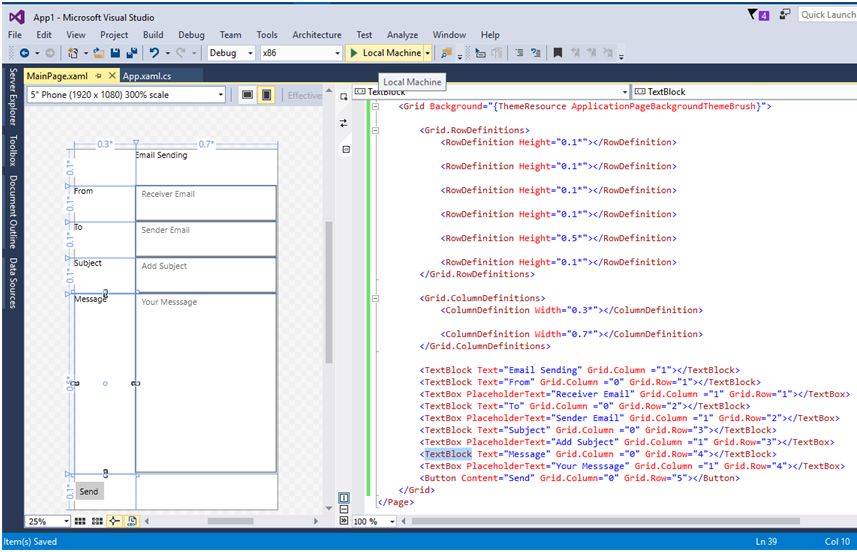Switch designer to landscape orientation

(247, 95)
